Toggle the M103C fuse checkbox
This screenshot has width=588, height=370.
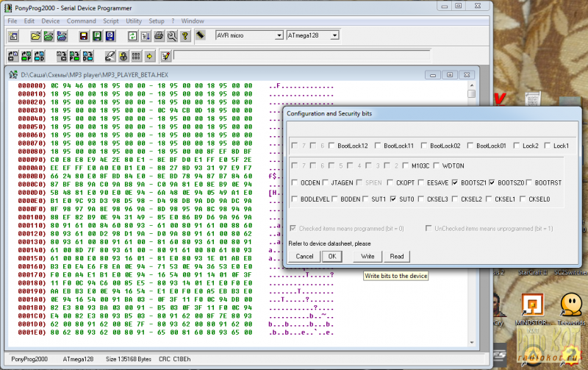pos(406,166)
